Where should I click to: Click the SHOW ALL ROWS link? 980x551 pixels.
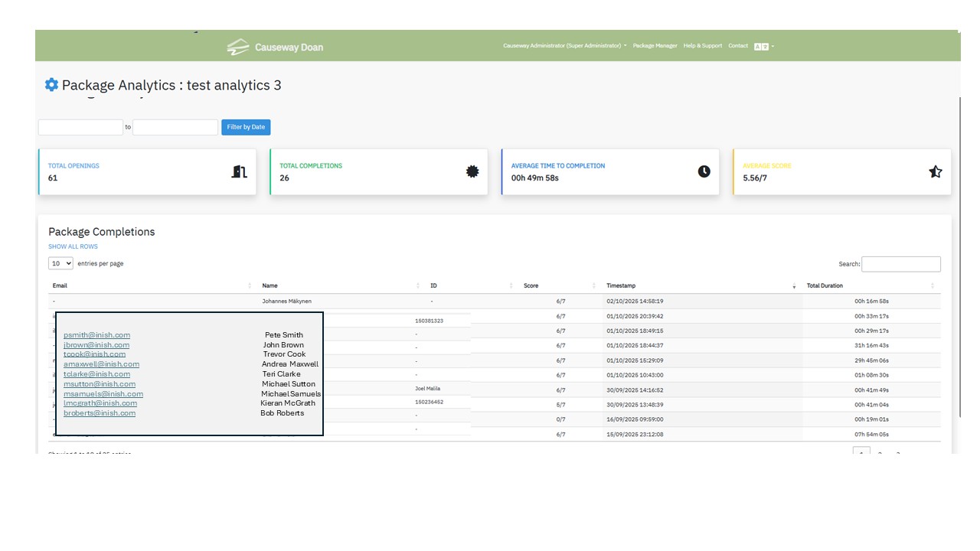pos(73,246)
